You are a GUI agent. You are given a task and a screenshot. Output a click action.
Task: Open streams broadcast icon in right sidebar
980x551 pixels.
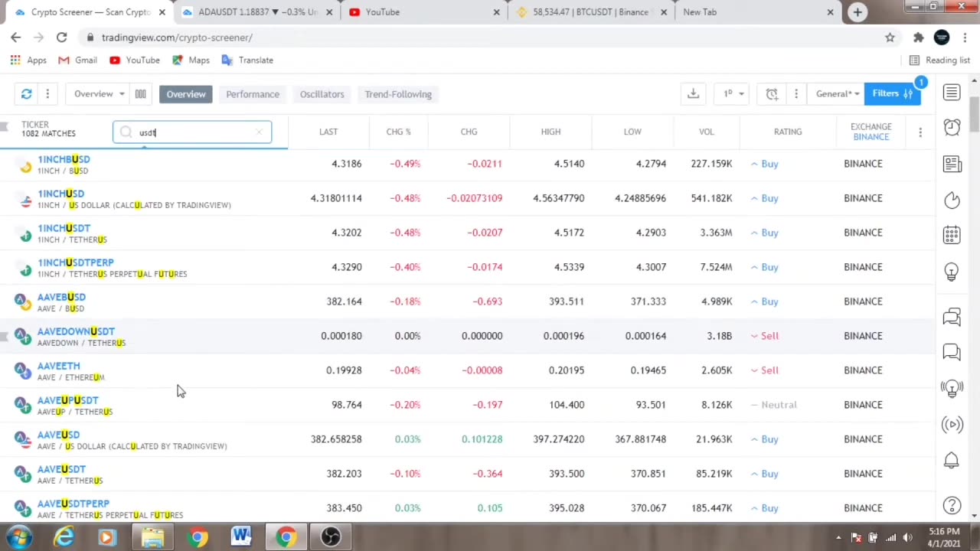point(952,424)
